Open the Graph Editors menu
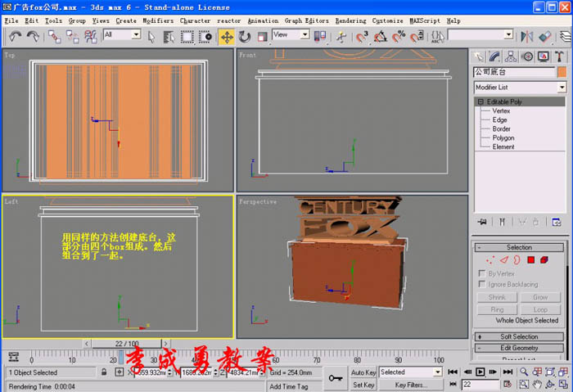 tap(306, 20)
